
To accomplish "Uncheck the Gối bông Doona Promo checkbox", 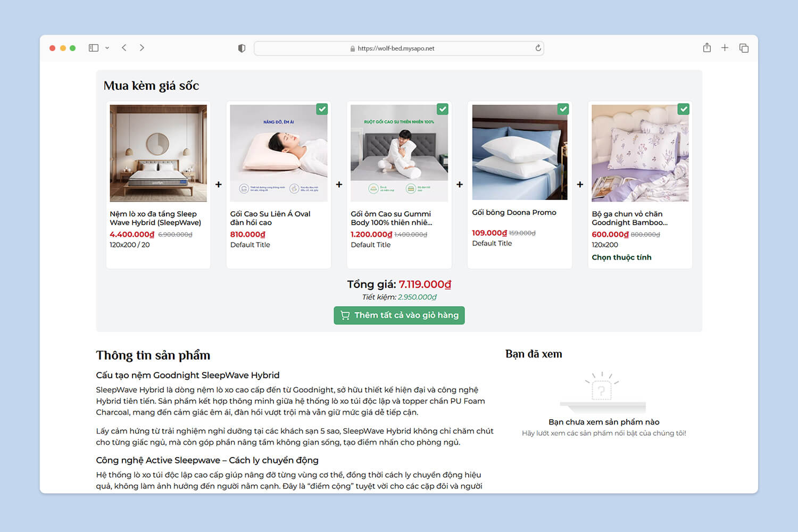I will [x=563, y=109].
